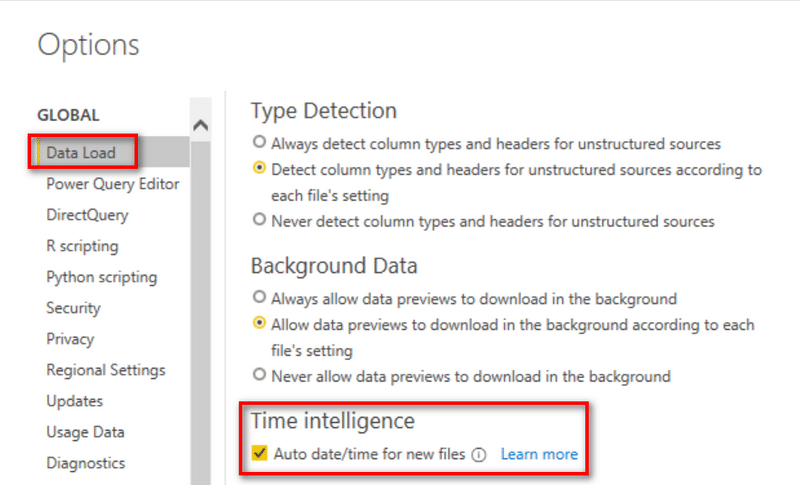This screenshot has width=800, height=485.
Task: Select Allow data previews according to file's setting
Action: point(259,323)
